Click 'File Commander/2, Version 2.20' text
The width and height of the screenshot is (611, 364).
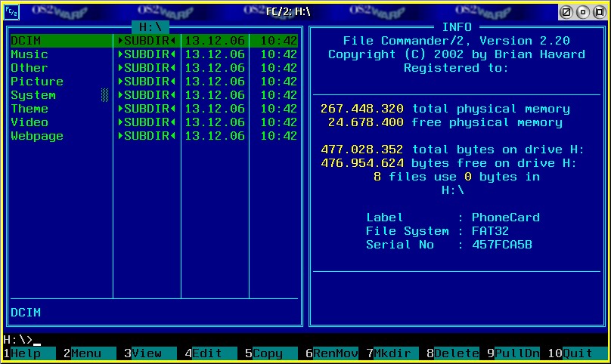coord(456,41)
